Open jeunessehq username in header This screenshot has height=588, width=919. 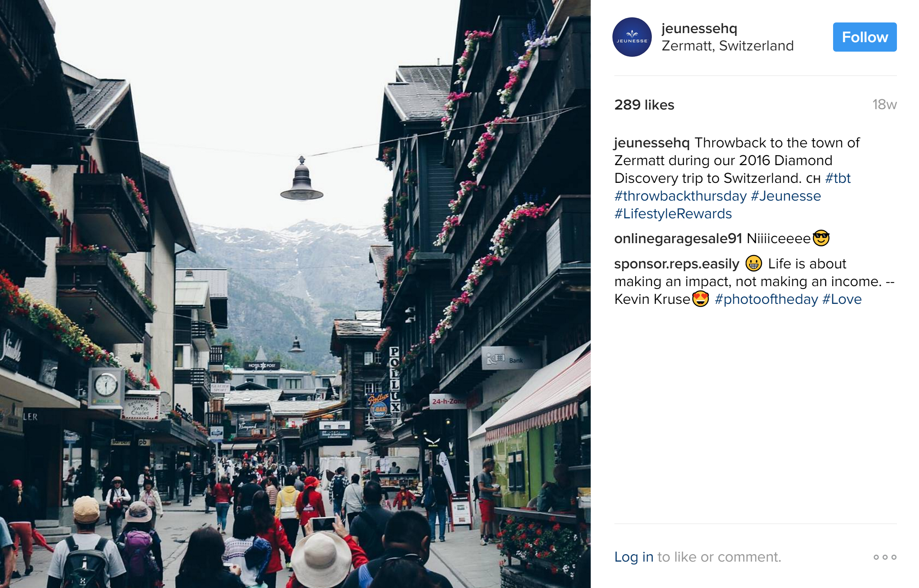point(699,28)
